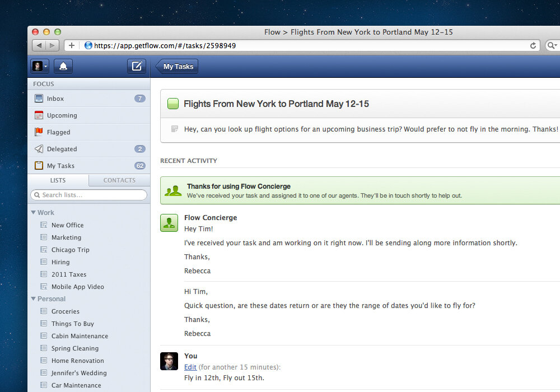
Task: Open the Delegated paper plane item
Action: tap(62, 149)
